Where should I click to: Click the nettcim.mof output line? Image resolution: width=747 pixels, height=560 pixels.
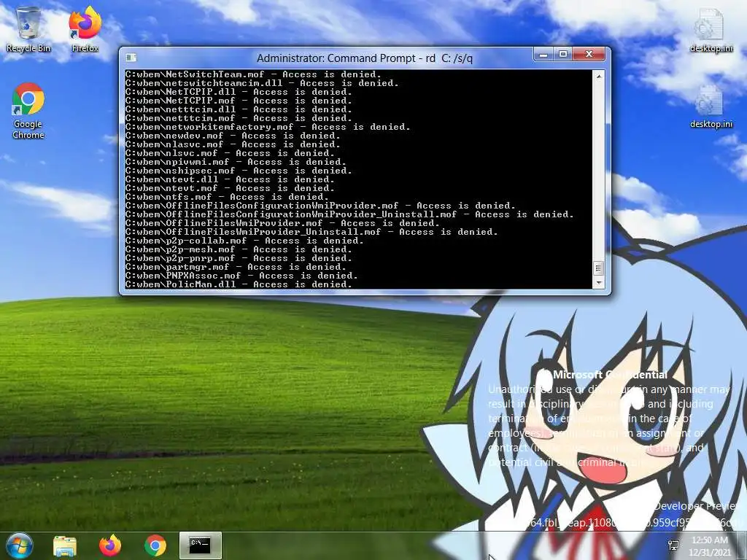(239, 118)
